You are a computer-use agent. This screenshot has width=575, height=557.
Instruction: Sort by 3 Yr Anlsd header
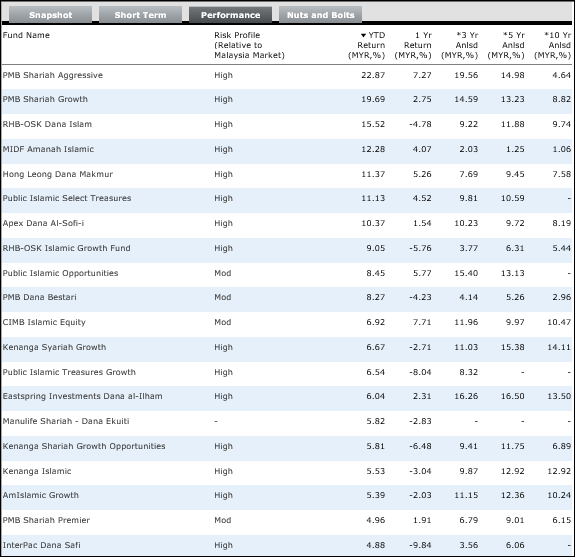[459, 45]
